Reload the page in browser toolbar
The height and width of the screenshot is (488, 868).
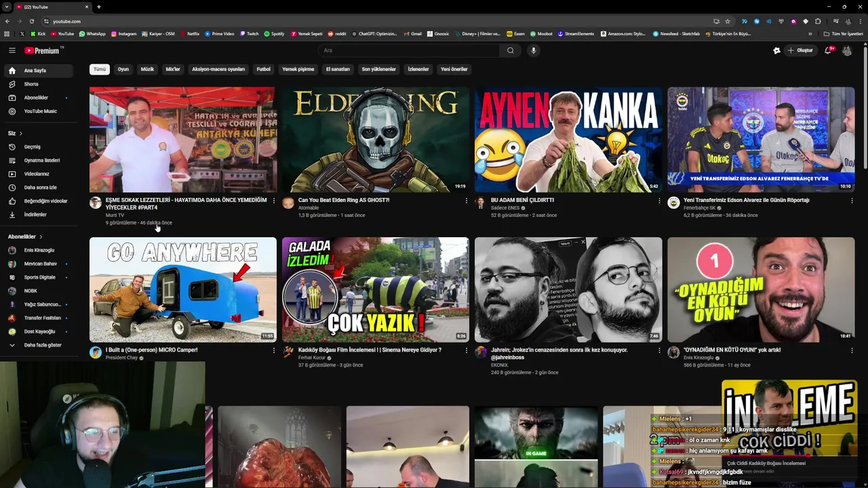32,21
